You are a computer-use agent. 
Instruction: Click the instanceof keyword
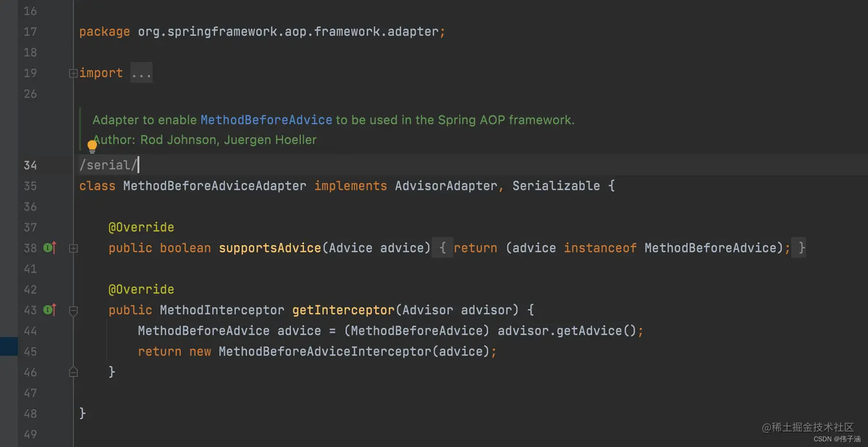pos(600,248)
